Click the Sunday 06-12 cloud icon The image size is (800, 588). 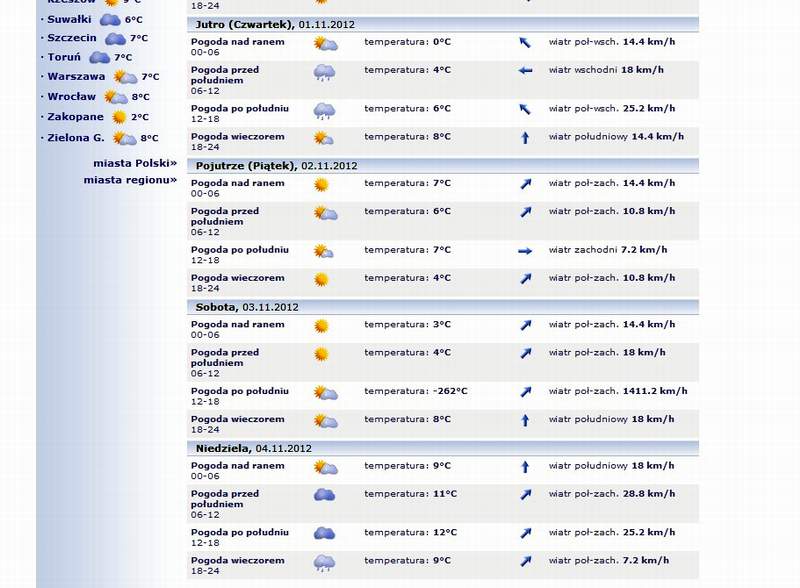click(x=324, y=494)
